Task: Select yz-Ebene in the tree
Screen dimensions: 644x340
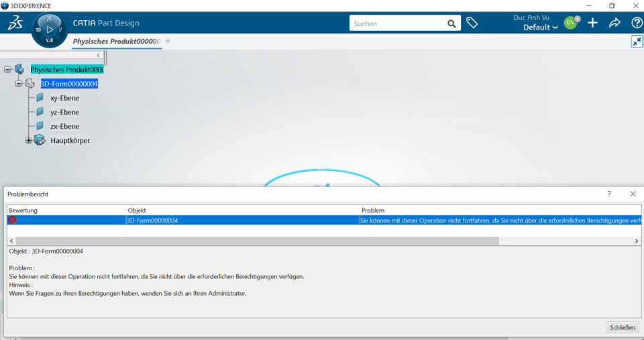Action: pos(65,112)
